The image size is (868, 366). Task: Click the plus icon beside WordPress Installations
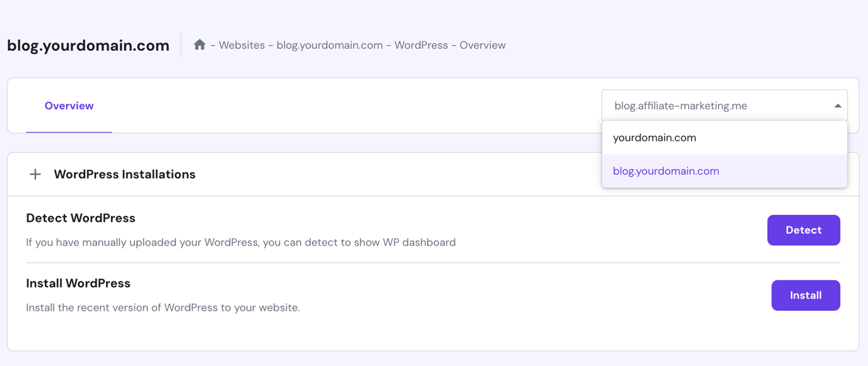35,173
